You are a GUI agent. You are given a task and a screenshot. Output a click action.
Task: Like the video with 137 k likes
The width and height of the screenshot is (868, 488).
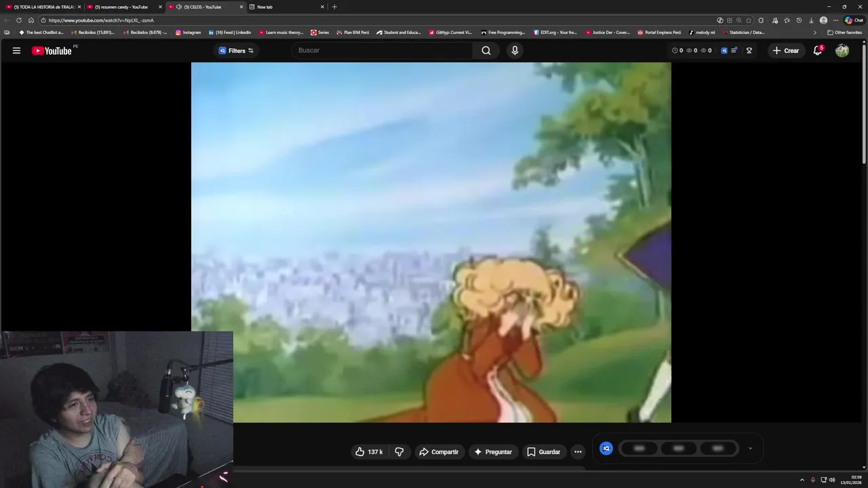(x=368, y=451)
